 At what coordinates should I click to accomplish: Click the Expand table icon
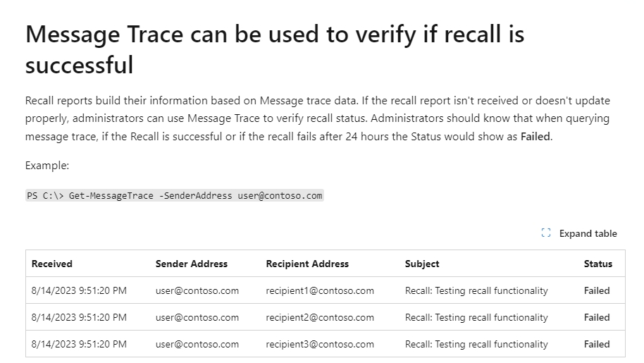click(546, 233)
